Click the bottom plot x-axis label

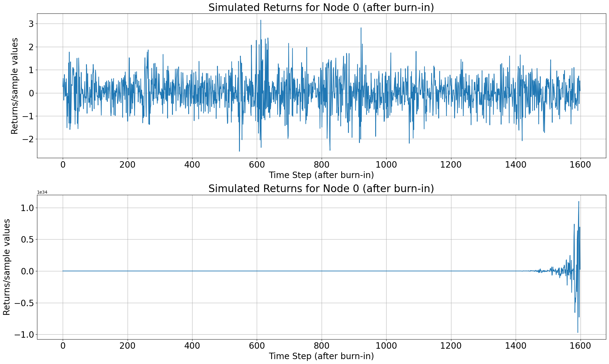pos(321,356)
